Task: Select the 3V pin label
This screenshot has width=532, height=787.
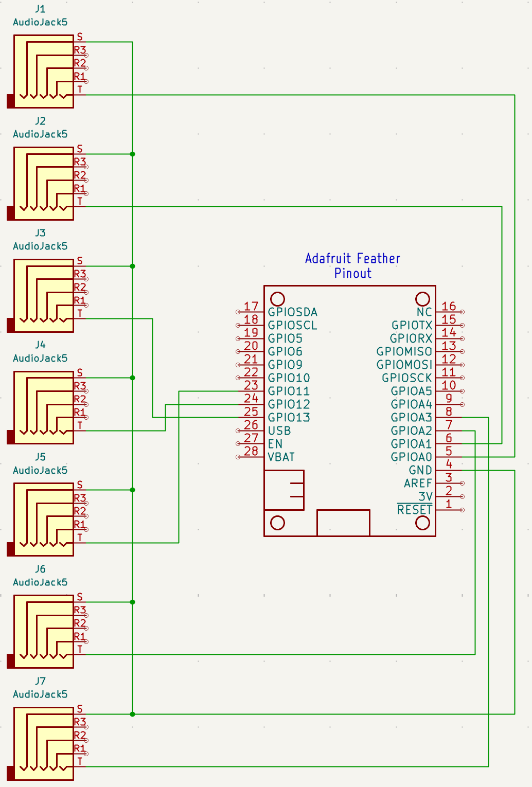Action: 425,497
